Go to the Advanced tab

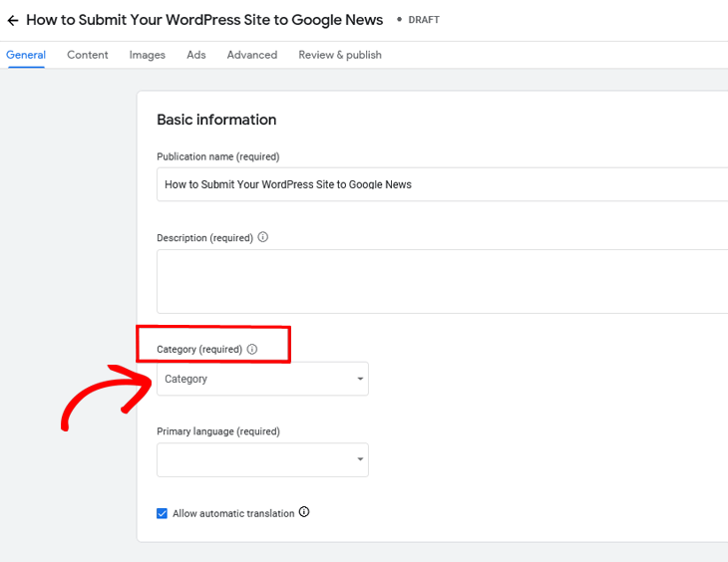[x=252, y=55]
